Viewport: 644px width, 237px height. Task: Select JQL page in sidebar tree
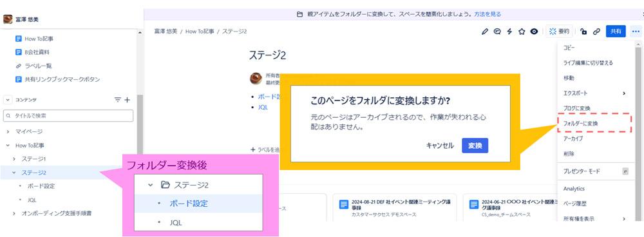(32, 200)
